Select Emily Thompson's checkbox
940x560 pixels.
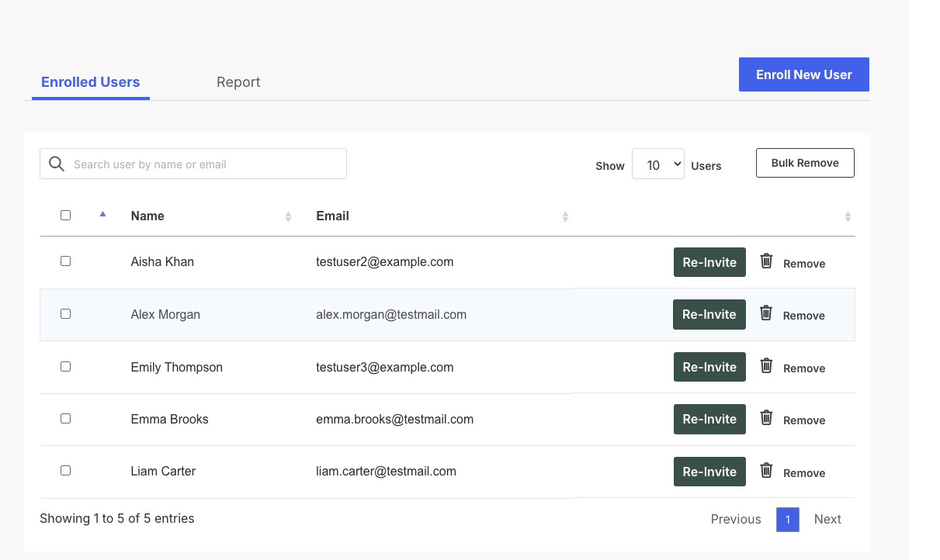[x=65, y=366]
